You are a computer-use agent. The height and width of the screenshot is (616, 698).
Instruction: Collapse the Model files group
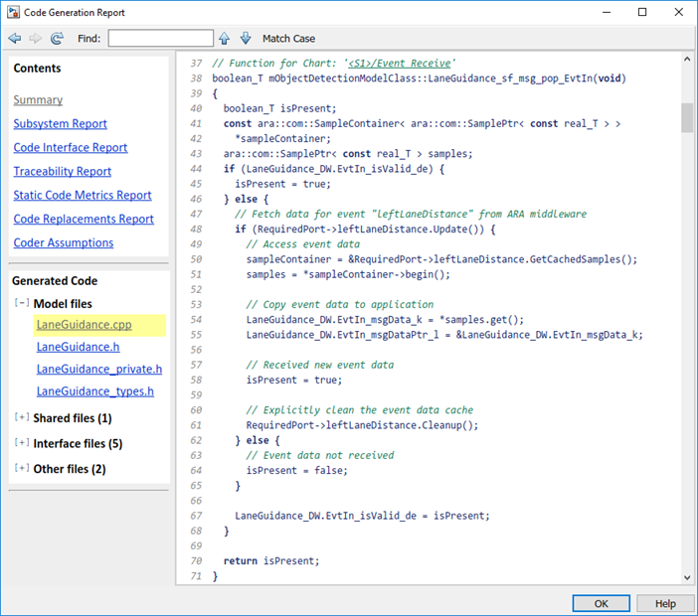click(21, 303)
